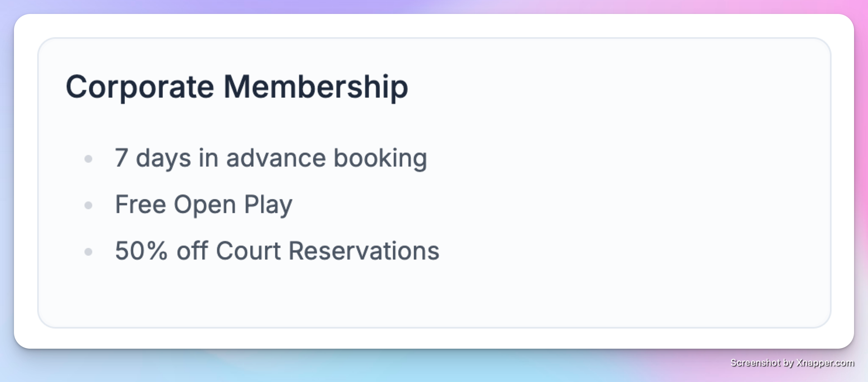Click the word Membership in the heading
868x382 pixels.
316,86
